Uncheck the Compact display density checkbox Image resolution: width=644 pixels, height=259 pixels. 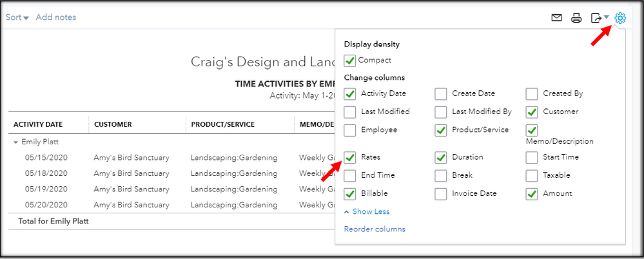(350, 61)
